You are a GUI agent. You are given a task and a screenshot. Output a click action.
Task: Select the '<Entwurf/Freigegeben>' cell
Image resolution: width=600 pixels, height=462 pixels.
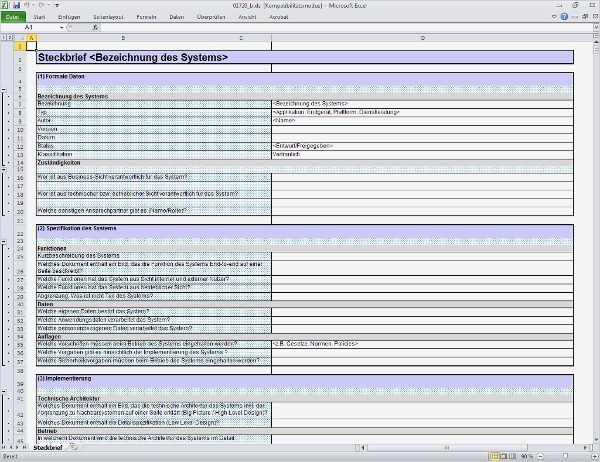(422, 146)
